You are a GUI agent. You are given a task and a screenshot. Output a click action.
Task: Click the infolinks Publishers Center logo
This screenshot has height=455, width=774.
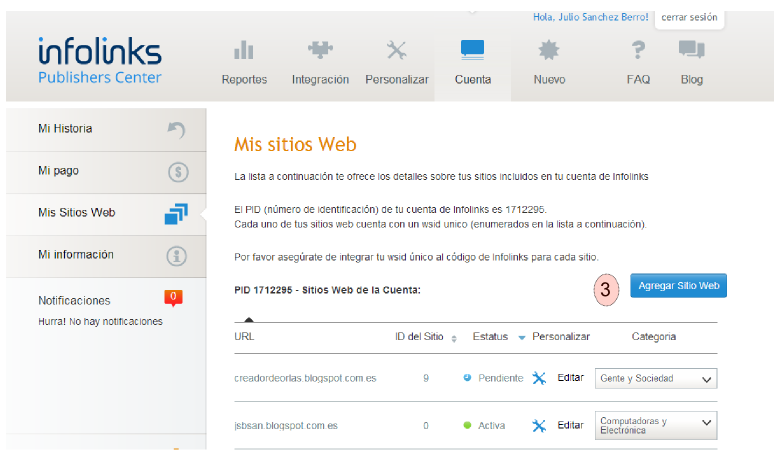coord(100,60)
